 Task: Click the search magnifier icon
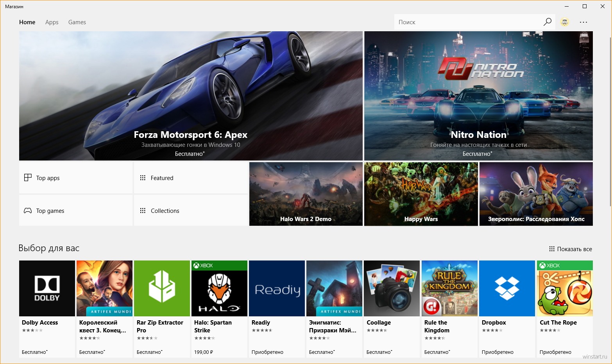click(x=548, y=22)
